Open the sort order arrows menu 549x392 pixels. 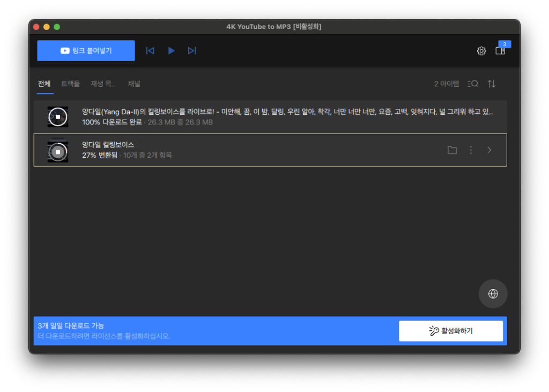click(492, 84)
